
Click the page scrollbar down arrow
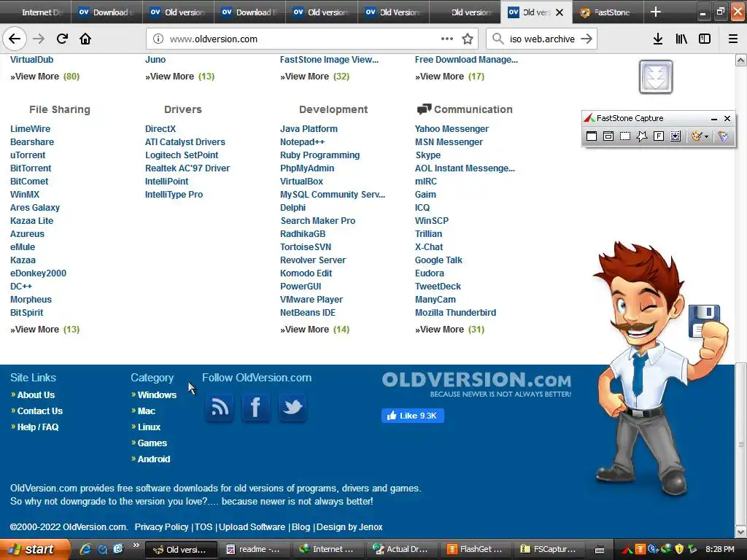[741, 532]
